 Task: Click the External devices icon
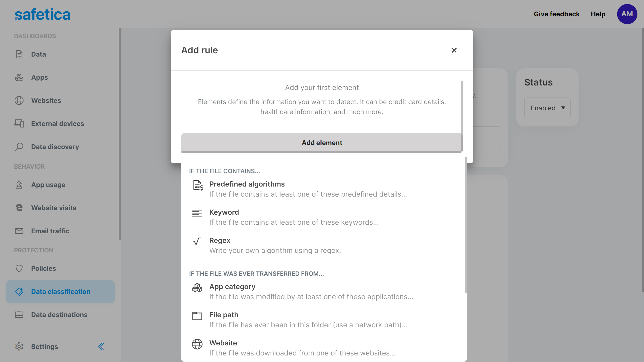[x=19, y=123]
